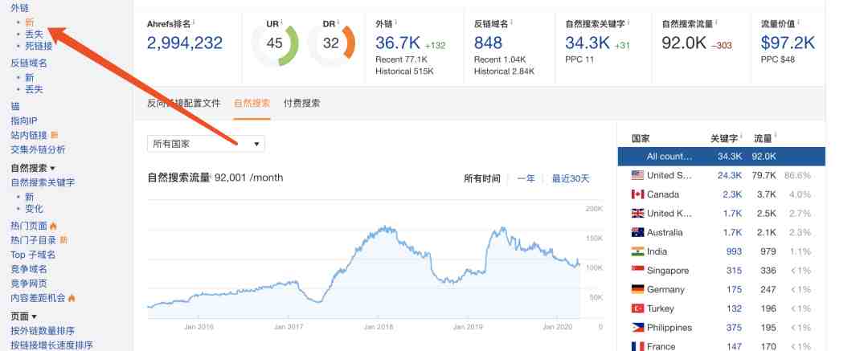Open Top 子域名 in the sidebar
This screenshot has width=868, height=351.
[33, 255]
